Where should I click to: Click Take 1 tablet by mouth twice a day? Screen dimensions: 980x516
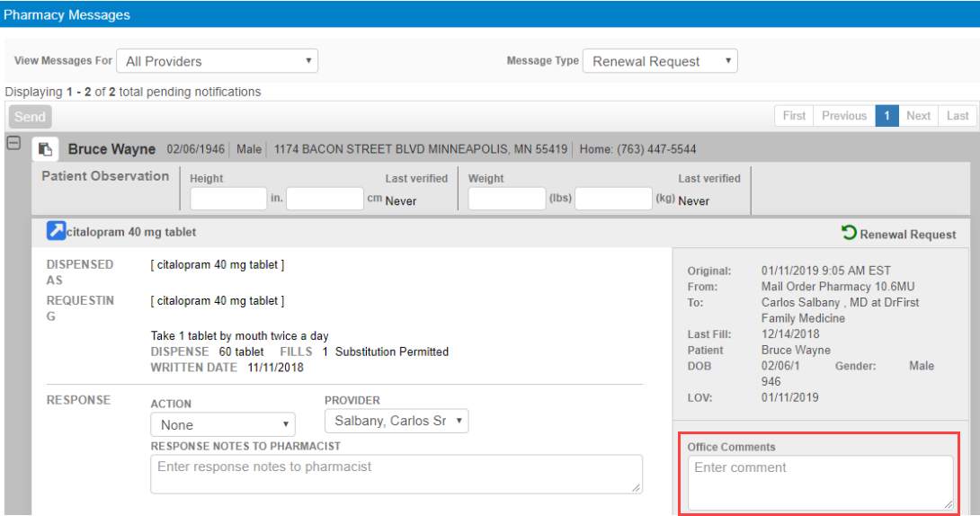click(x=239, y=335)
